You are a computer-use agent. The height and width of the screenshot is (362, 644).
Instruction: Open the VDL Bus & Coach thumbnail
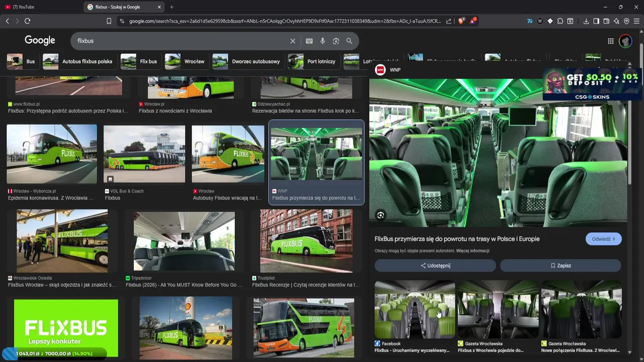[x=144, y=154]
